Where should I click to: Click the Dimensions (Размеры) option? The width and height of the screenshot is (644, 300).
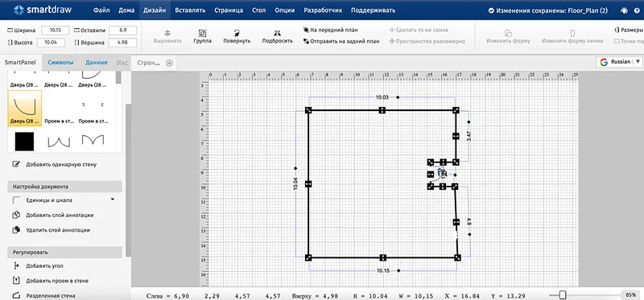click(x=629, y=30)
